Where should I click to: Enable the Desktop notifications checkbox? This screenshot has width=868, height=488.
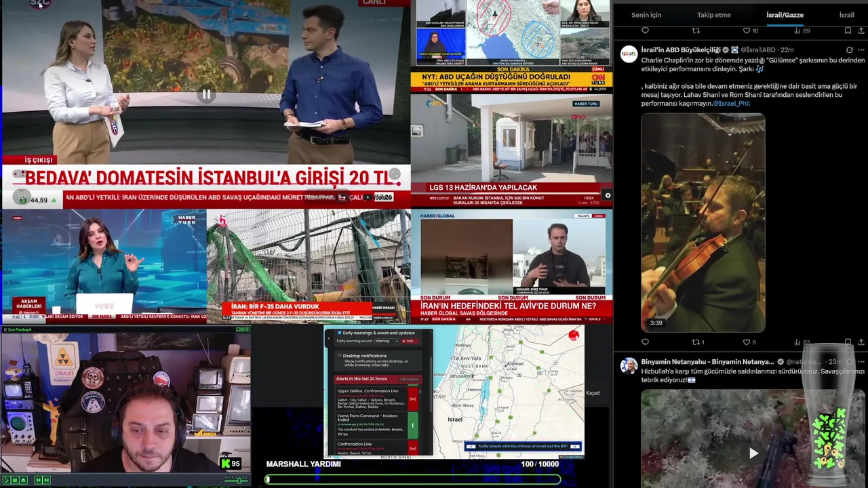[340, 355]
